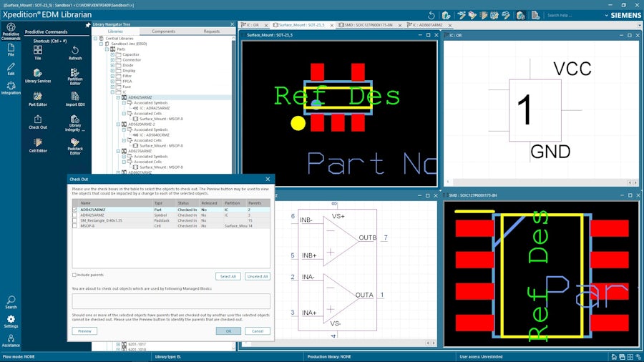The width and height of the screenshot is (644, 362).
Task: Click the Managed Blocks text box
Action: [171, 301]
